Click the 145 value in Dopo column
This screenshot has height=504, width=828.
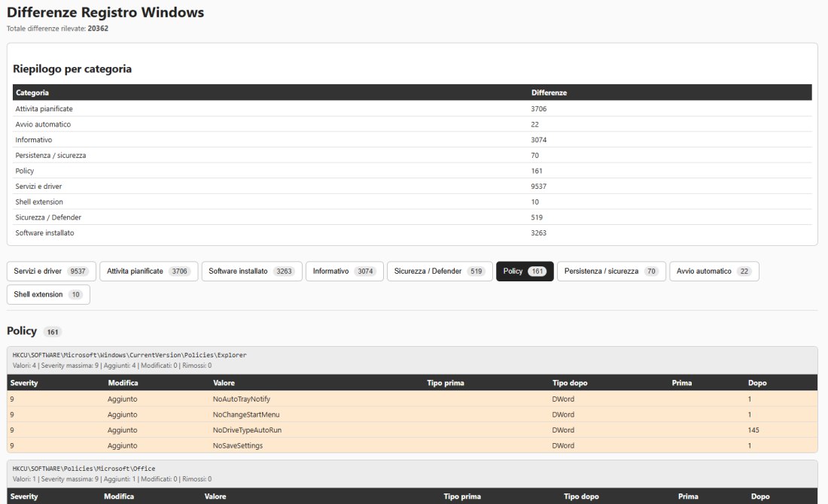click(x=753, y=430)
